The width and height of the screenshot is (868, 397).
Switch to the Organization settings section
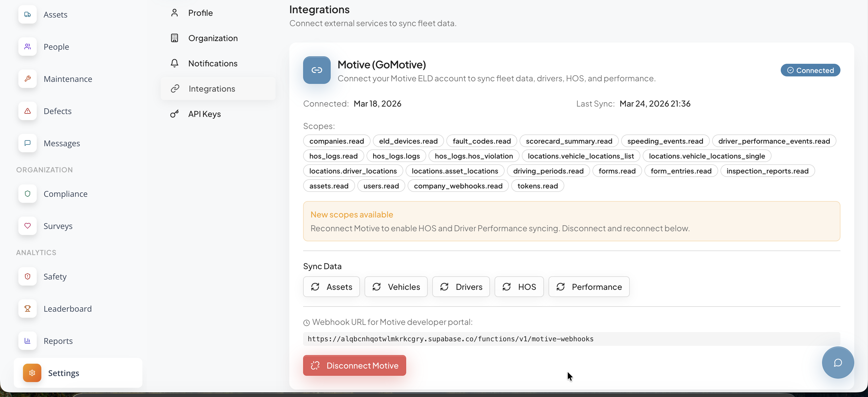(213, 38)
